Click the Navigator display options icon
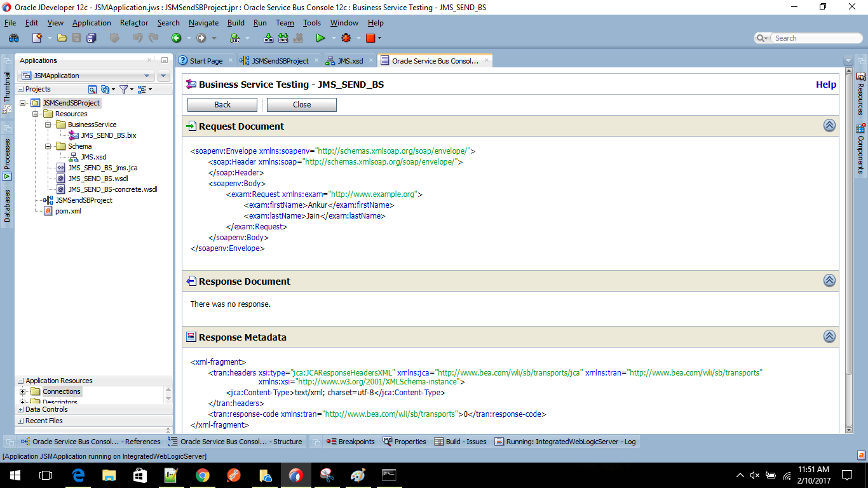The height and width of the screenshot is (488, 868). 142,90
